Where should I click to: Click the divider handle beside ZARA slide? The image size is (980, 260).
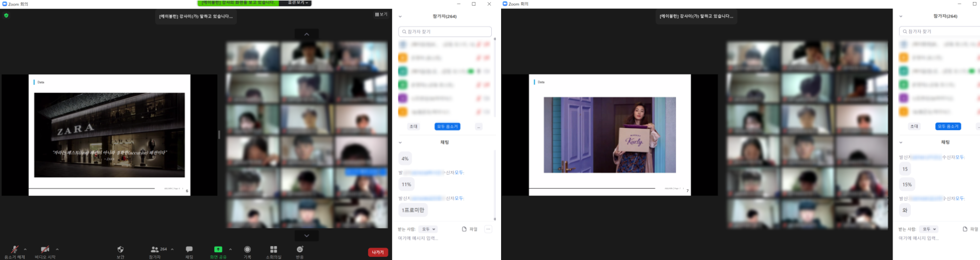tap(219, 134)
